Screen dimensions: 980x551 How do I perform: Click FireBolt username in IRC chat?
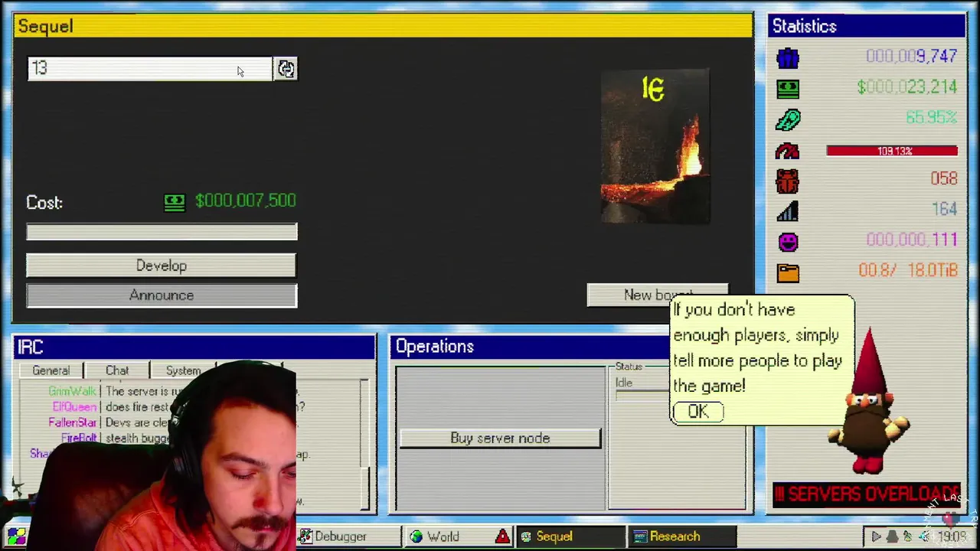tap(79, 439)
